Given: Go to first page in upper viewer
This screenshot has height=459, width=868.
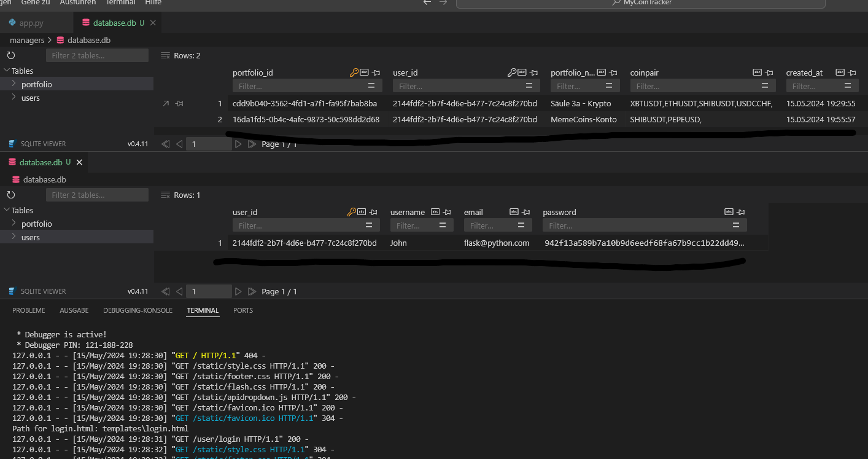Looking at the screenshot, I should point(165,144).
